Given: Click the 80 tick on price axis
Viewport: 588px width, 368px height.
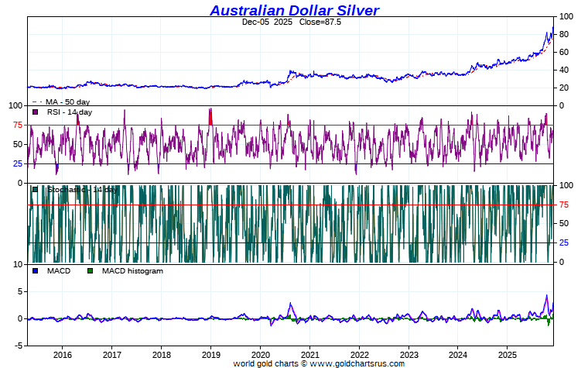Looking at the screenshot, I should click(x=564, y=34).
